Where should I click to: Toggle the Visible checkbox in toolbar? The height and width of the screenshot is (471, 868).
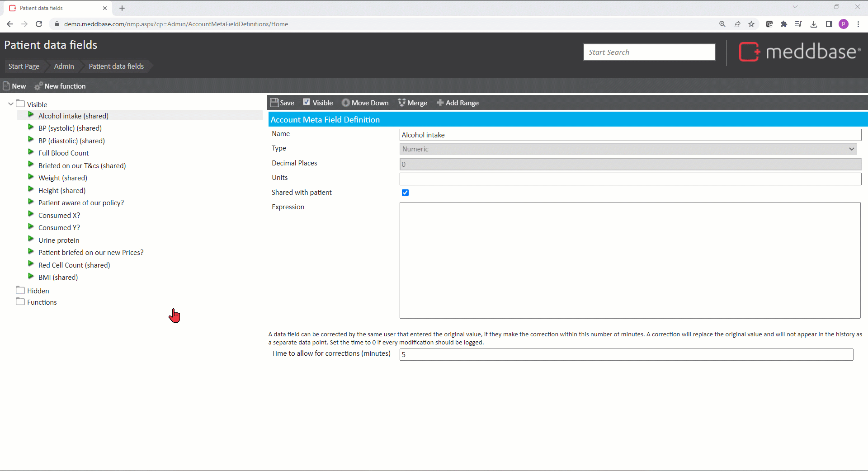307,102
